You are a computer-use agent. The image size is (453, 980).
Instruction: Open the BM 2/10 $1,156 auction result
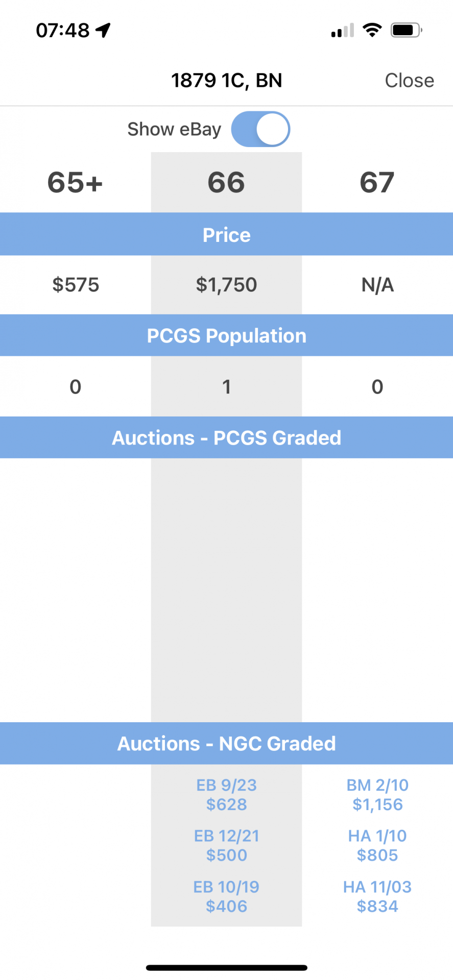377,795
